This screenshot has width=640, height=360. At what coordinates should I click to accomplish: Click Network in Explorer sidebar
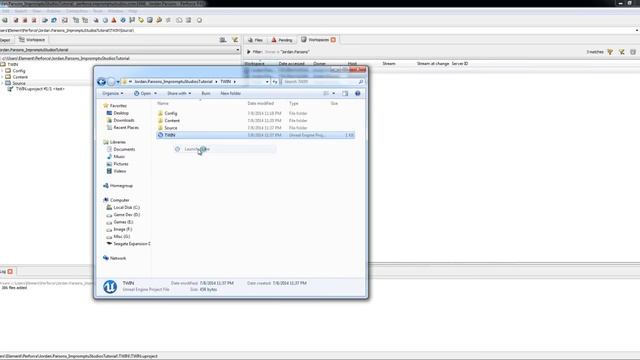114,258
